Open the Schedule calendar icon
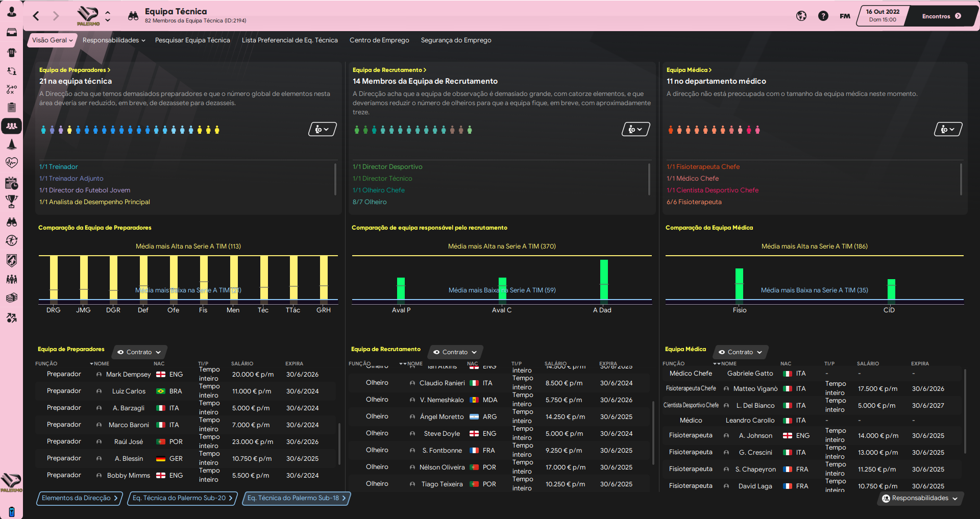Screen dimensions: 980x519 tap(11, 183)
